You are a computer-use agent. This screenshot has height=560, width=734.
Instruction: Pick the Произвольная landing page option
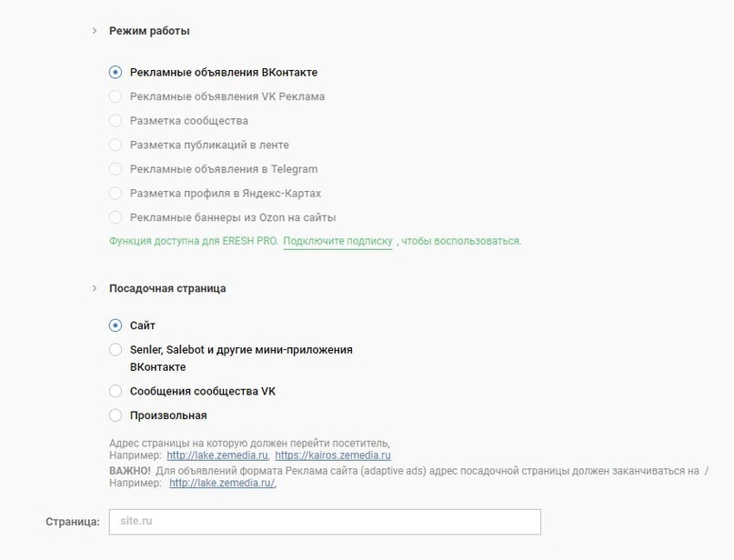pyautogui.click(x=115, y=415)
